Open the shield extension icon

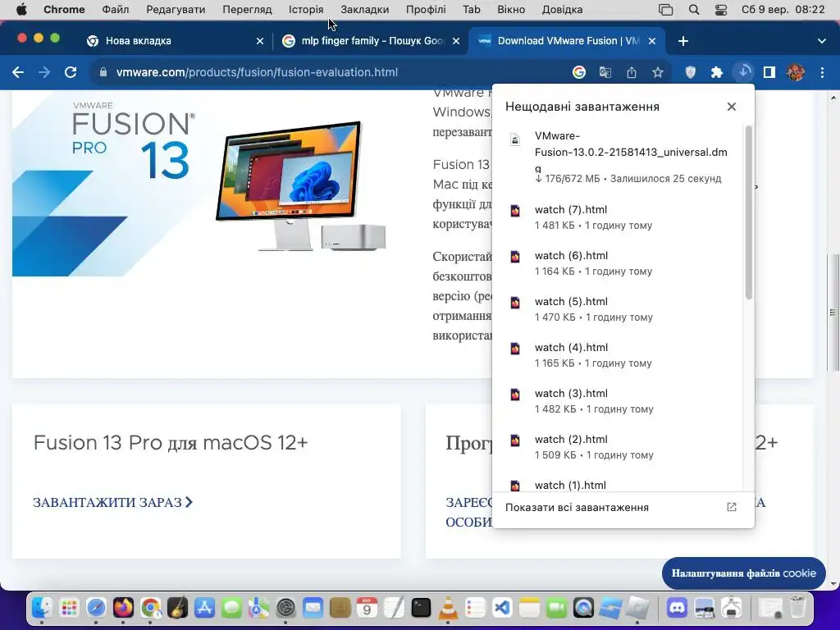[x=691, y=72]
